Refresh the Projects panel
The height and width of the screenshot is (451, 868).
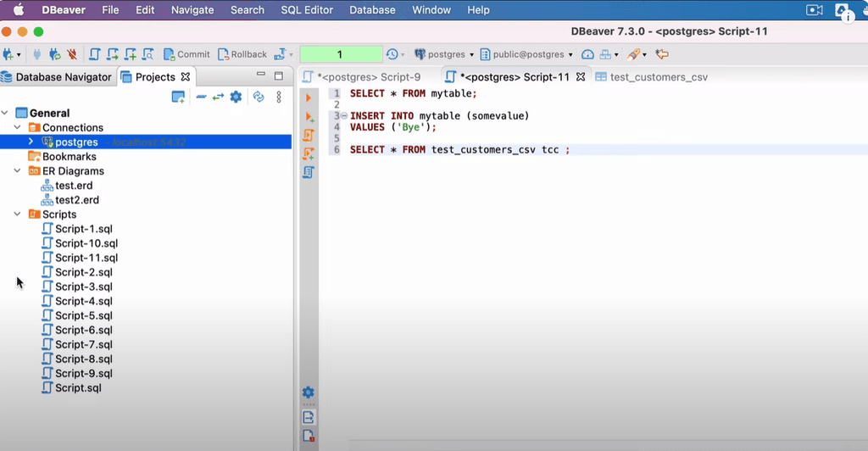(259, 97)
